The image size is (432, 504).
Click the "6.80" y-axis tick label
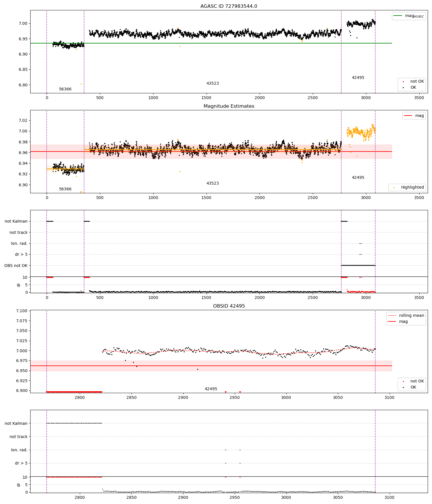click(x=23, y=85)
